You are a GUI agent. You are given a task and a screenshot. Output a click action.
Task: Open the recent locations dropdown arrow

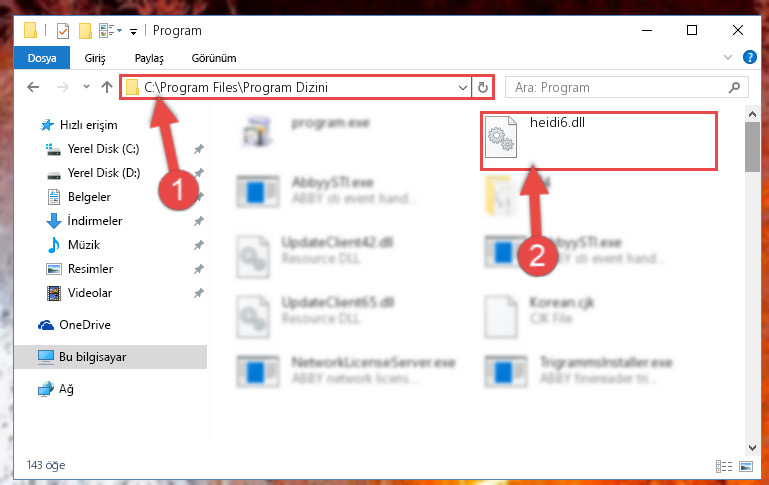click(x=86, y=87)
